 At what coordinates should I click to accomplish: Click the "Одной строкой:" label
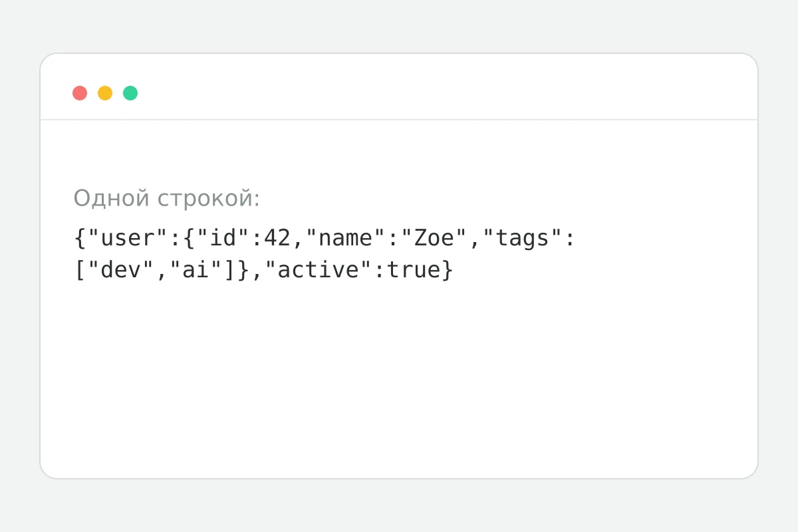[166, 198]
